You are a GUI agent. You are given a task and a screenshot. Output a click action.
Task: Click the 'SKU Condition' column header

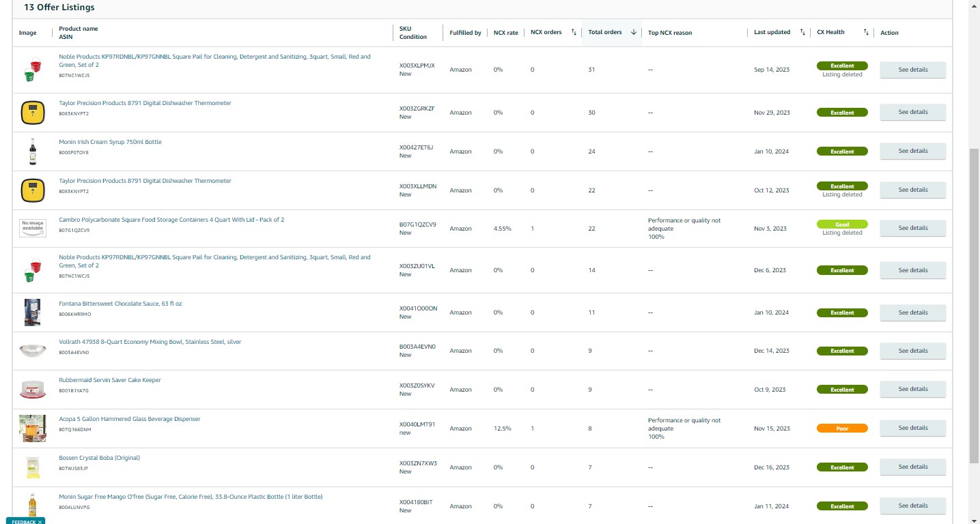tap(412, 33)
